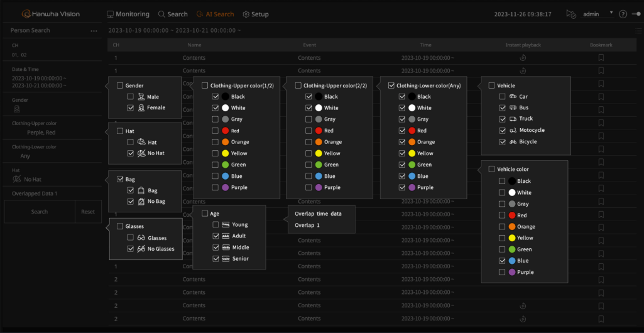Open the help question mark icon

point(623,14)
